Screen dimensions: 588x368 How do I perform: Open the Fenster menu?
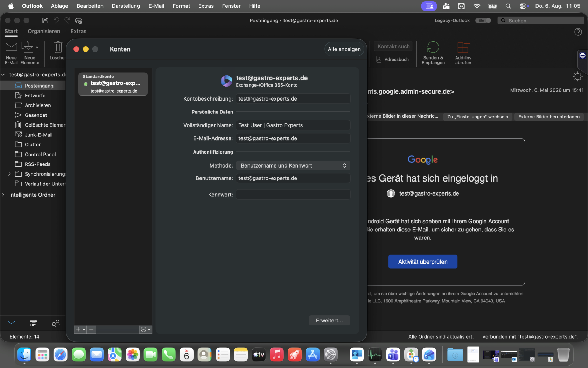pos(231,6)
